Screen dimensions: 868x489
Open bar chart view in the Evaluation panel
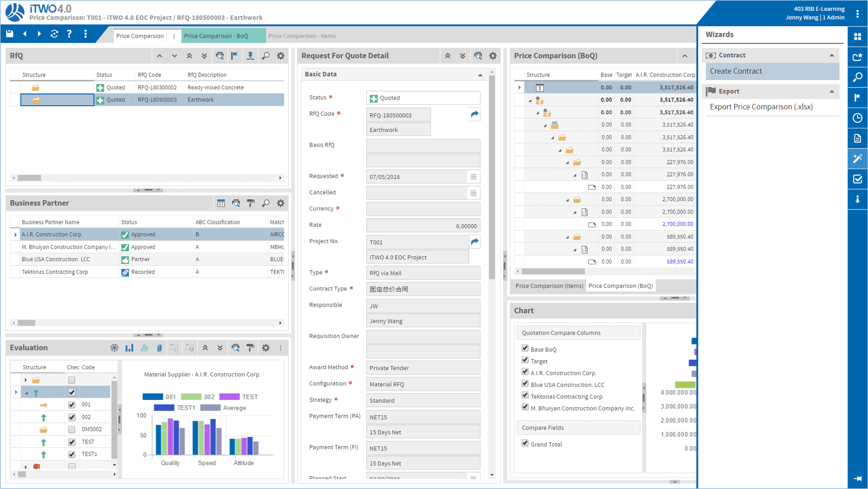pos(130,347)
